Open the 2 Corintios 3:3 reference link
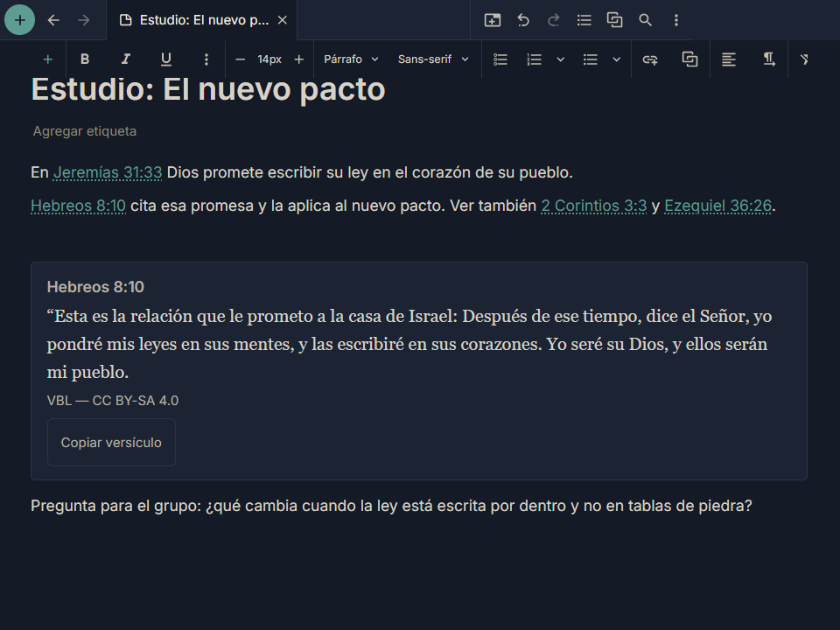The width and height of the screenshot is (840, 630). (593, 206)
